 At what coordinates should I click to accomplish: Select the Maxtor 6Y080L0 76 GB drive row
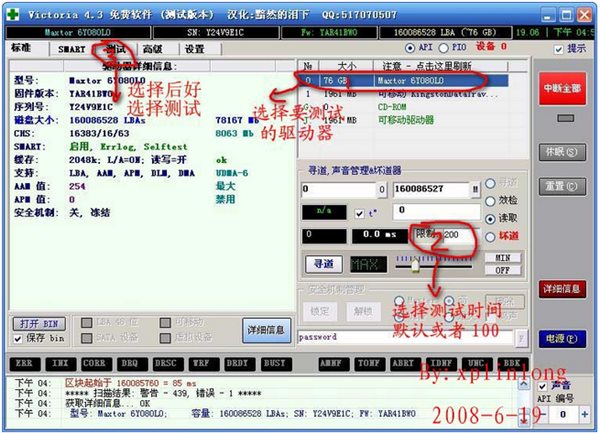404,81
